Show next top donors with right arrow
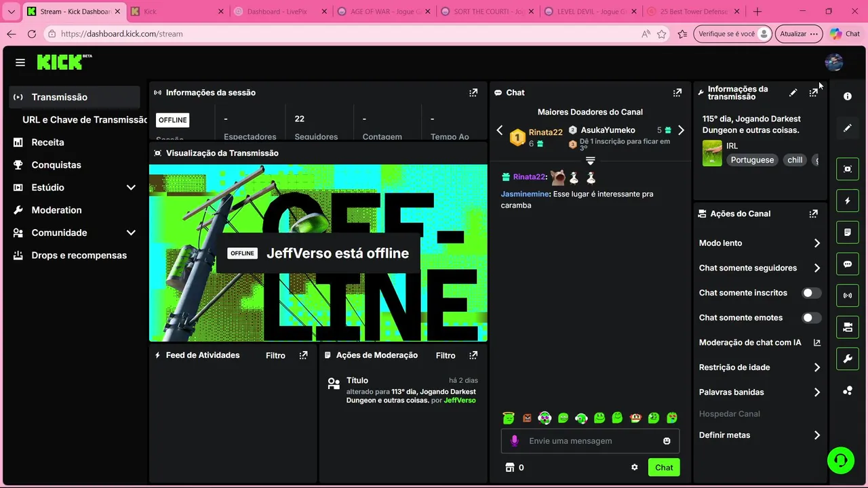This screenshot has height=488, width=868. coord(682,130)
